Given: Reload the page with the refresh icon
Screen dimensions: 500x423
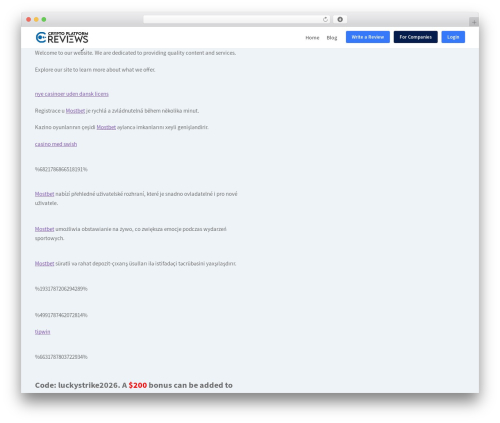Looking at the screenshot, I should [325, 19].
